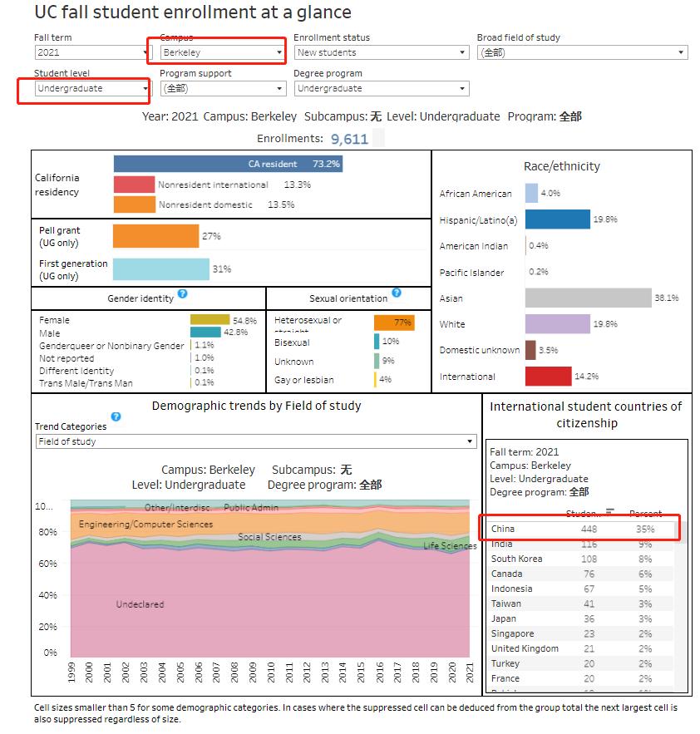
Task: Open the Degree program dropdown
Action: (x=381, y=88)
